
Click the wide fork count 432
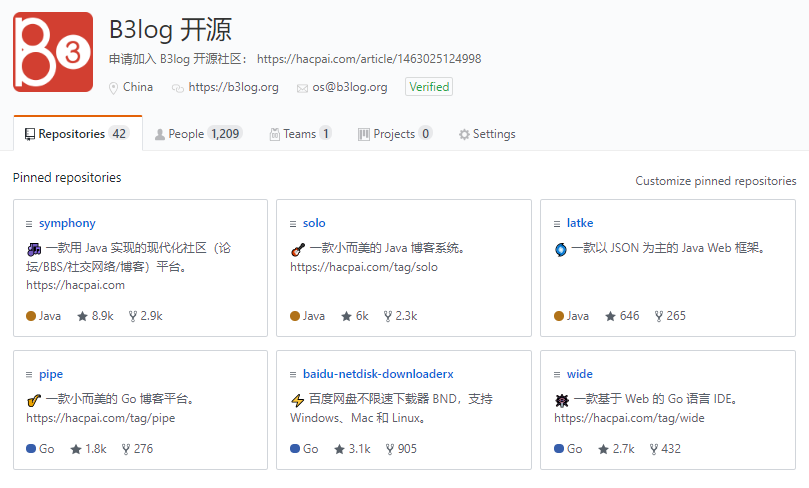(665, 449)
